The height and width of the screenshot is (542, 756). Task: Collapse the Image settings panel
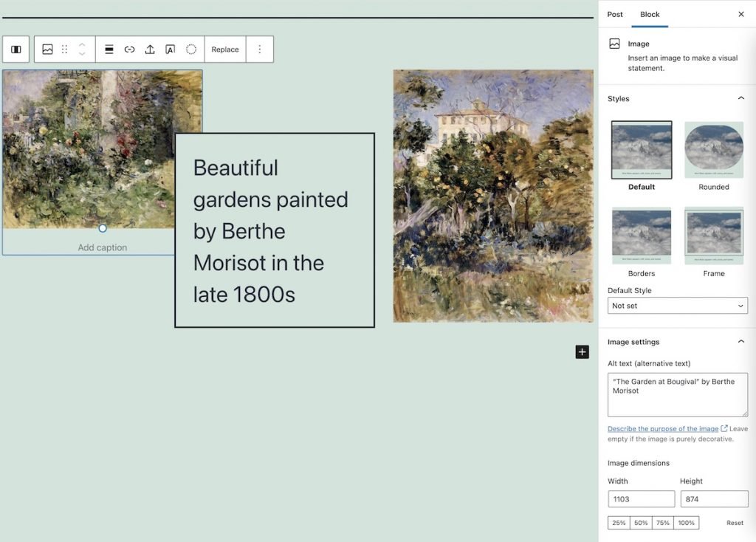click(x=741, y=341)
